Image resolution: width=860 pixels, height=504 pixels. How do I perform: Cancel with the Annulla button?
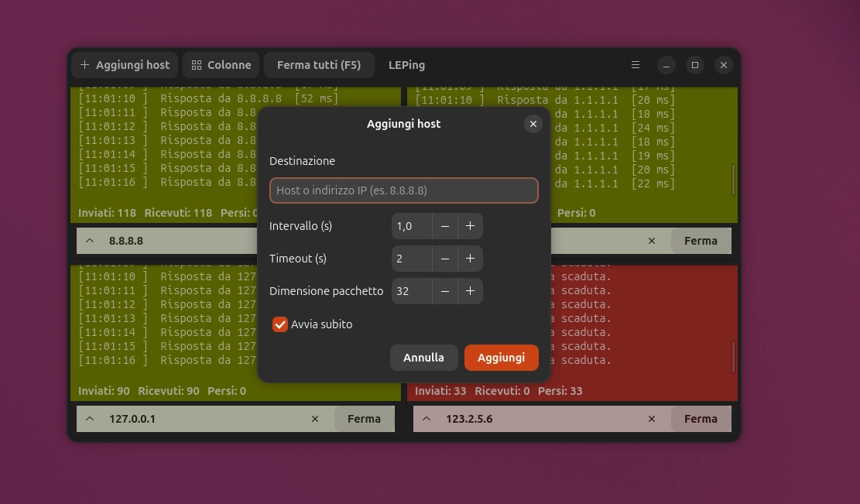[423, 358]
